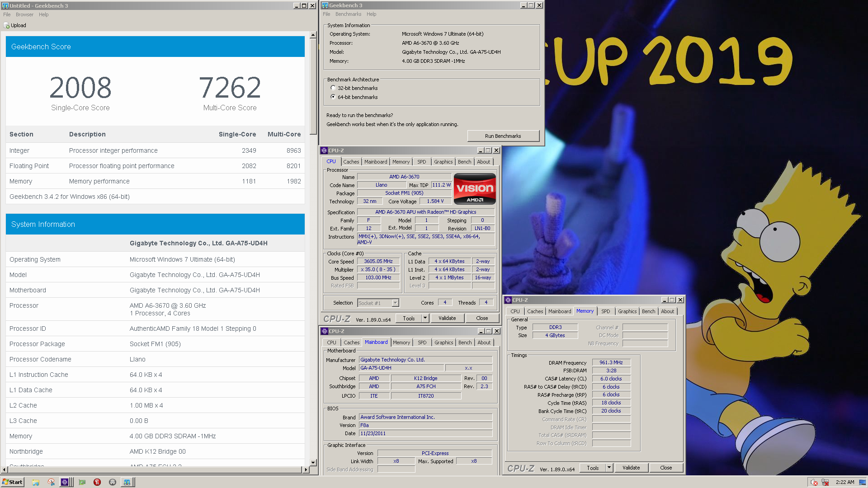
Task: Switch to Mainboard tab in top CPU-Z window
Action: click(376, 162)
